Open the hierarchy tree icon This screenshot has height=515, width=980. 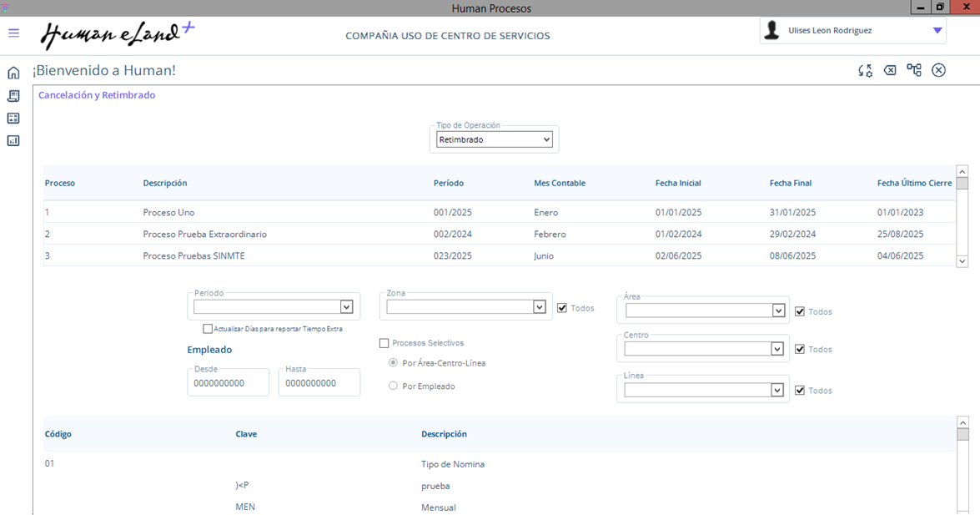click(x=914, y=70)
